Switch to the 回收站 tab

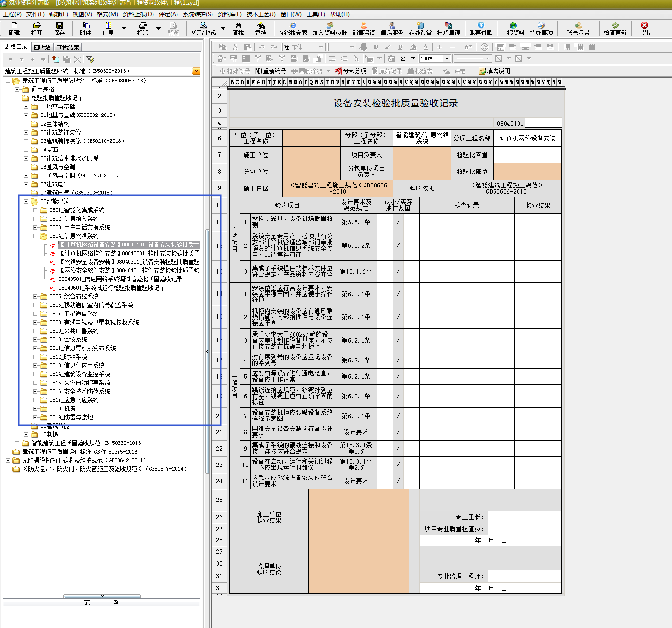[42, 47]
